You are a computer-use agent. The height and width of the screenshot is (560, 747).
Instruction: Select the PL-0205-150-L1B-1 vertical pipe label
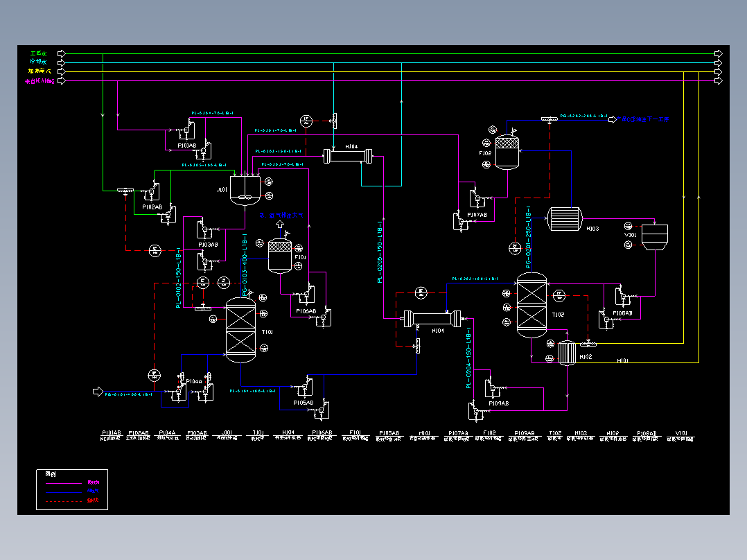point(380,252)
